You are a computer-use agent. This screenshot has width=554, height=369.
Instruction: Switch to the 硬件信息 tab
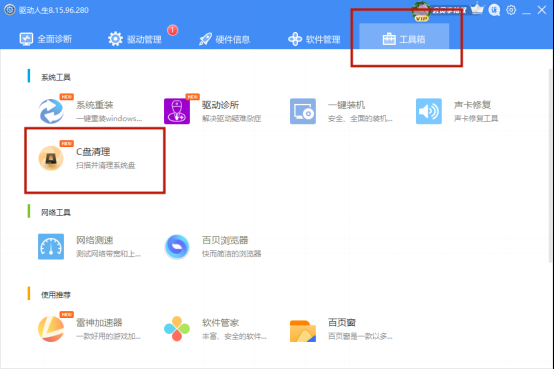point(224,39)
